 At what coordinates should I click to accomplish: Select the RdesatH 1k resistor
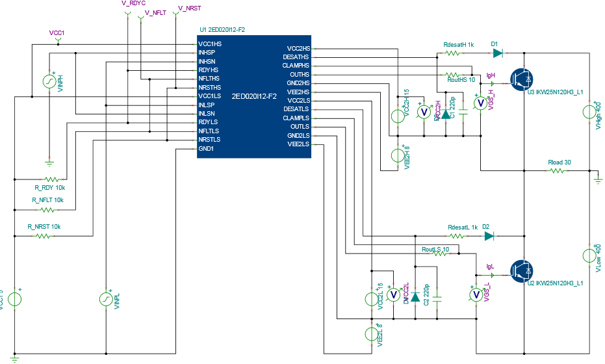pos(452,53)
